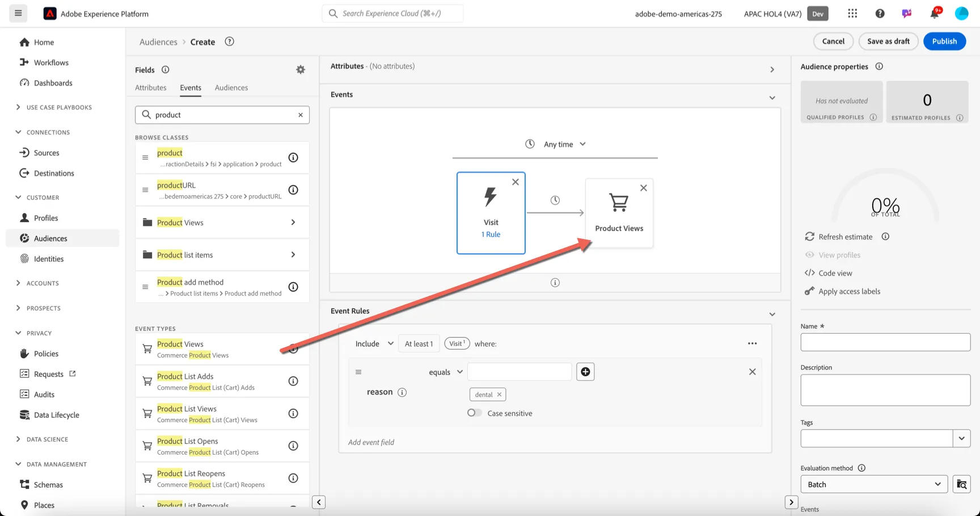Open the equals operator dropdown
The image size is (980, 516).
[x=446, y=372]
